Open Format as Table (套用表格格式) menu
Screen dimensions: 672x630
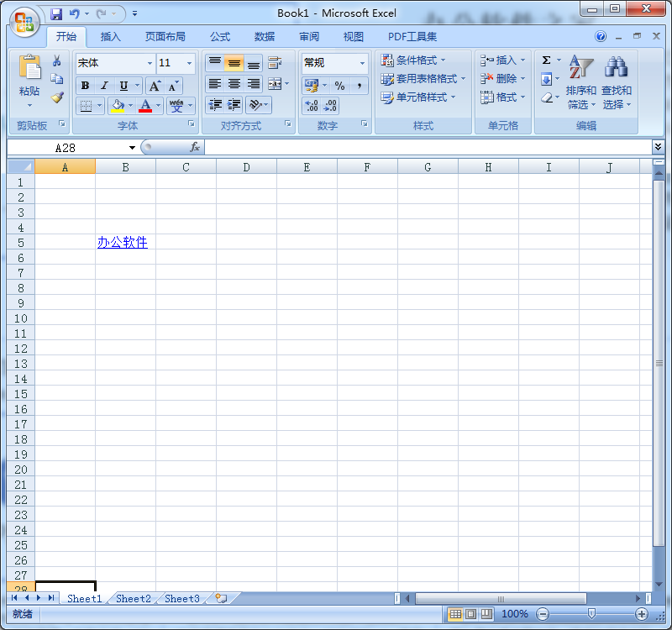tap(423, 79)
